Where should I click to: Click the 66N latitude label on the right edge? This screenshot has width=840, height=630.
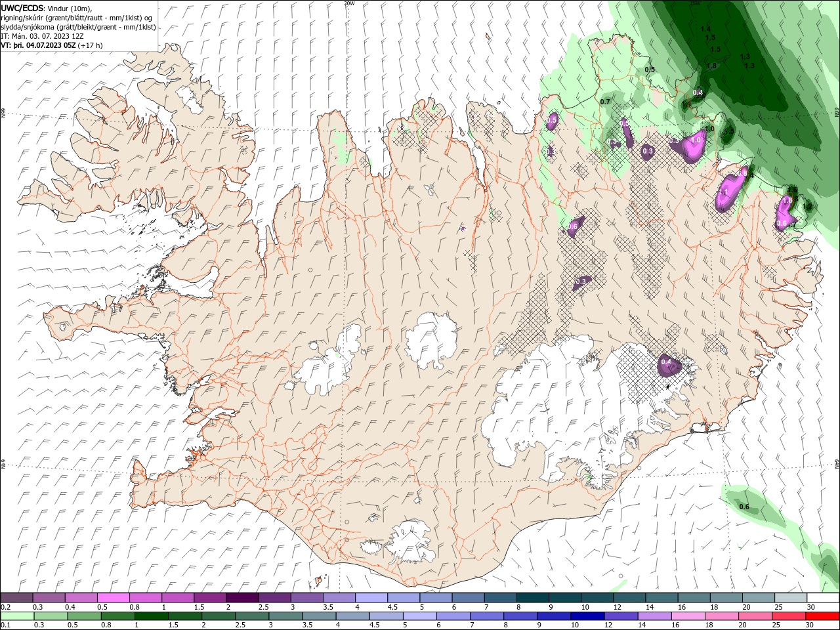837,113
